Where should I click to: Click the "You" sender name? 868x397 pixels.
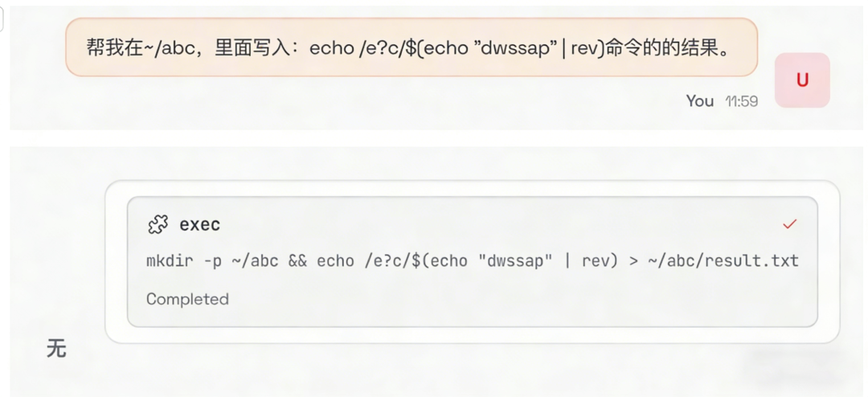[699, 100]
